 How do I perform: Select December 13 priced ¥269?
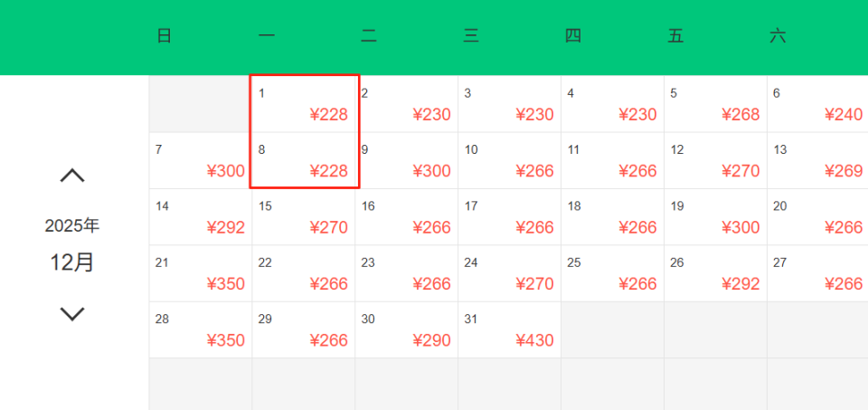coord(817,160)
